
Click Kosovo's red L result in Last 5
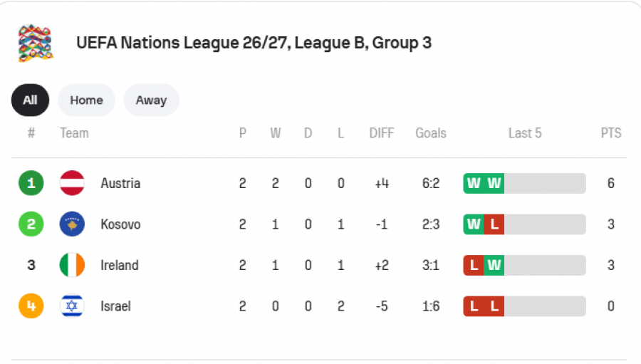point(494,224)
